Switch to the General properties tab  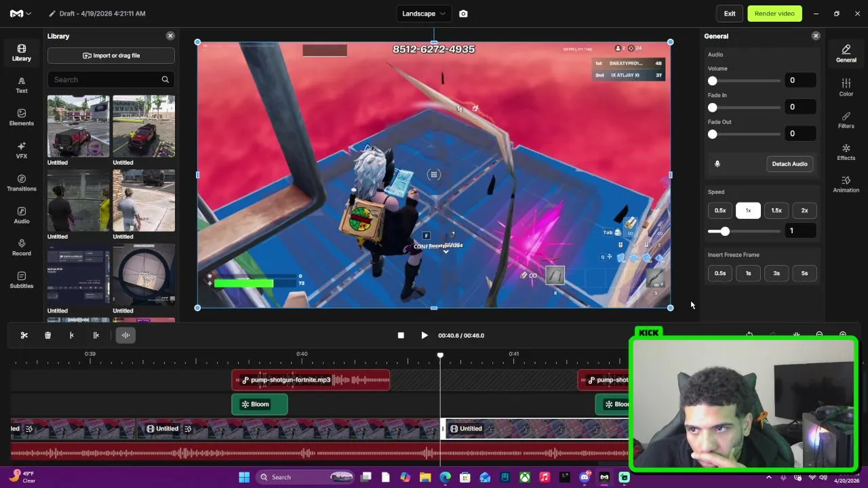pyautogui.click(x=846, y=54)
